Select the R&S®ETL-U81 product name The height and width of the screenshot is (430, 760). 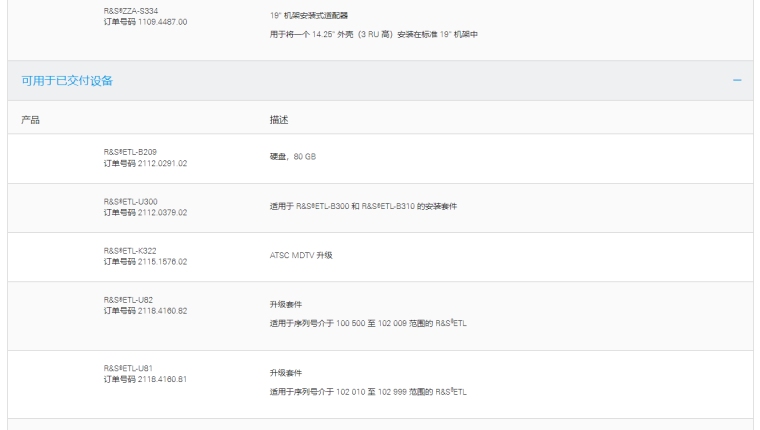[128, 368]
